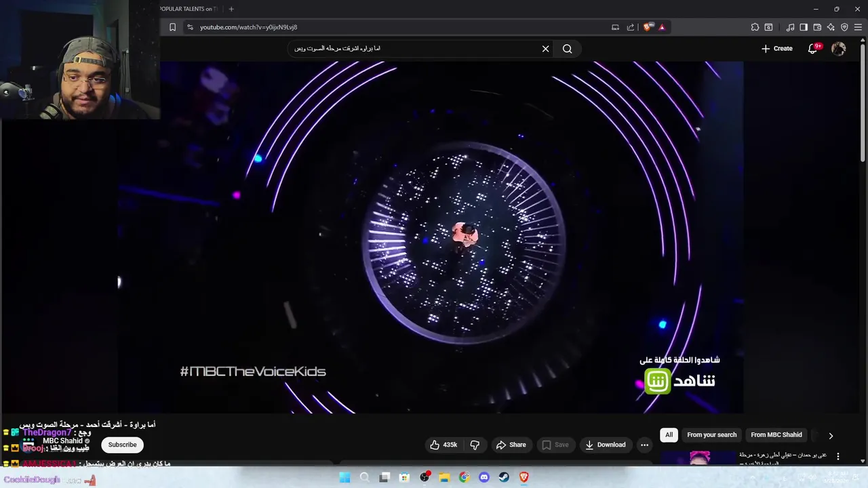Image resolution: width=868 pixels, height=488 pixels.
Task: Open the Brave Wallet icon
Action: click(x=817, y=27)
